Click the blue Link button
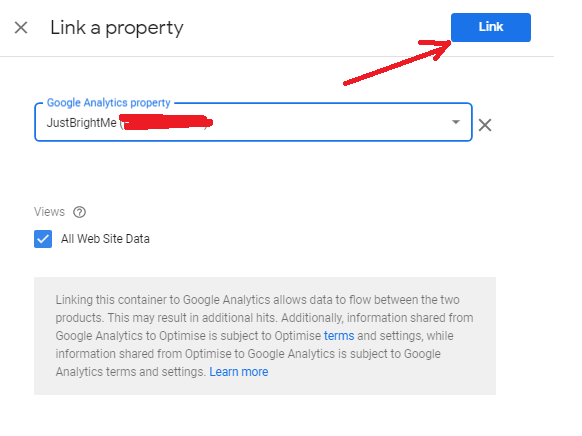Image resolution: width=582 pixels, height=436 pixels. 491,27
